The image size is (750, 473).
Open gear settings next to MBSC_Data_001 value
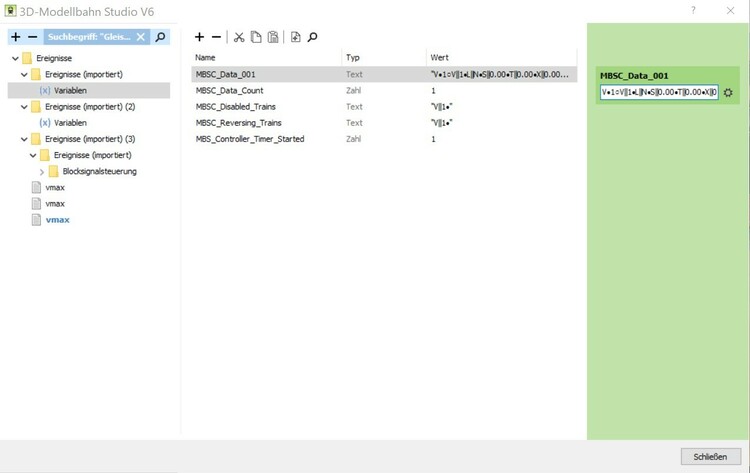pyautogui.click(x=728, y=92)
